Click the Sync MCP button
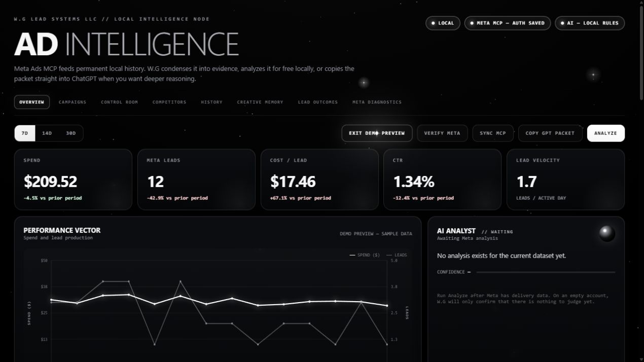The height and width of the screenshot is (362, 644). point(493,133)
